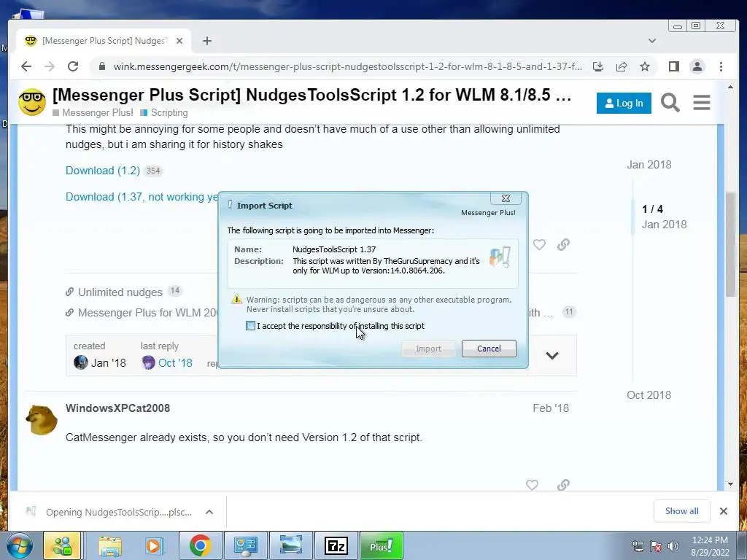Image resolution: width=747 pixels, height=560 pixels.
Task: Like WindowsXPCat2008's post
Action: click(x=532, y=485)
